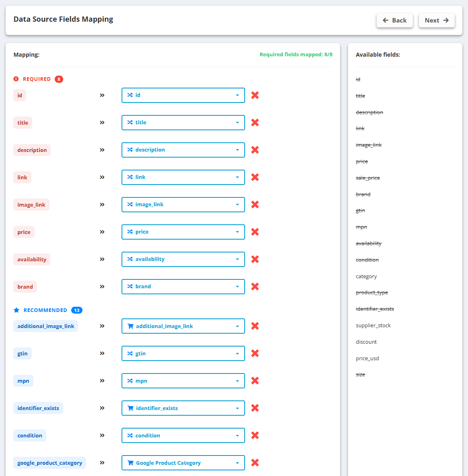
Task: Click the sale_price available field
Action: pos(368,178)
